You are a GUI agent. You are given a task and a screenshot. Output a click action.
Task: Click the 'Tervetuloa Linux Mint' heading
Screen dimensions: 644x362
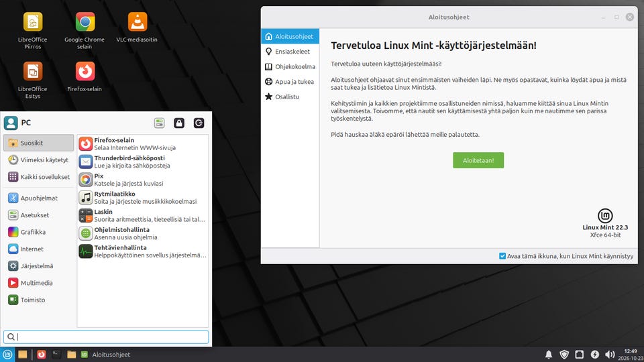point(433,46)
